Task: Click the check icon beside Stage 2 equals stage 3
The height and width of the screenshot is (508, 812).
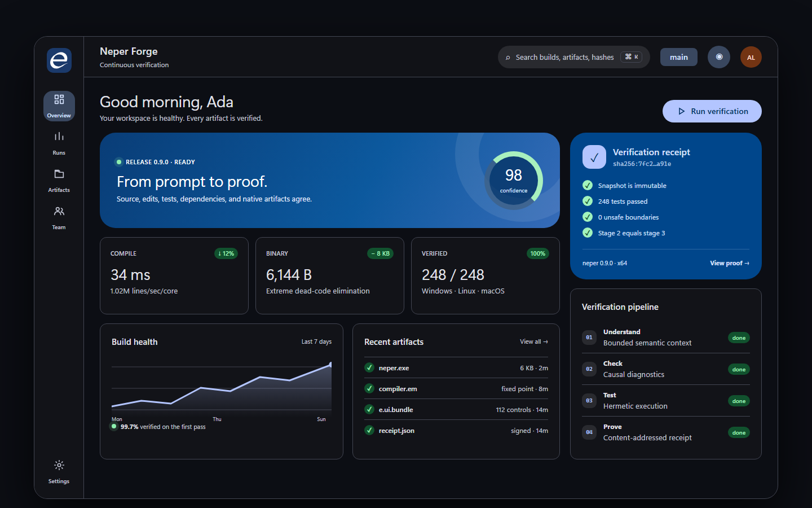Action: pos(588,233)
